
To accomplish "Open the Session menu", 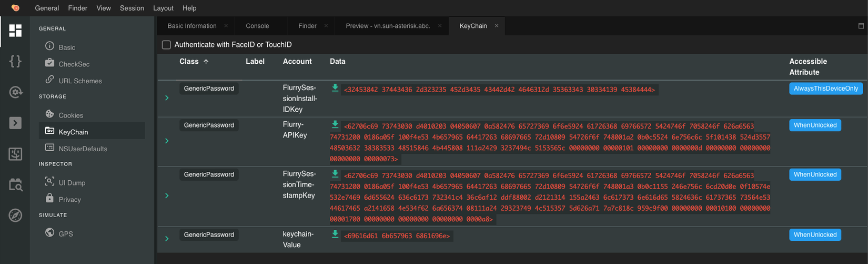I will tap(132, 8).
